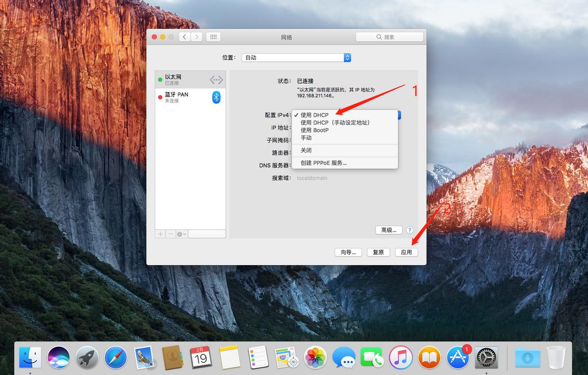Open Safari from the Dock
The height and width of the screenshot is (375, 588).
click(116, 357)
